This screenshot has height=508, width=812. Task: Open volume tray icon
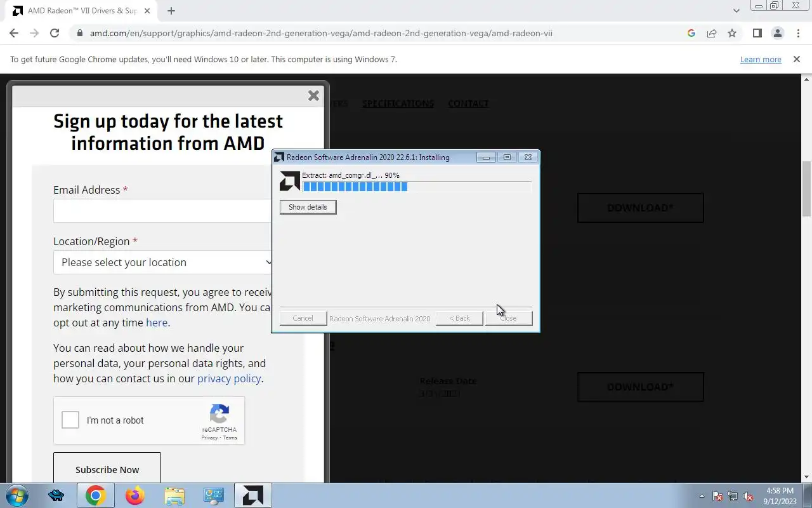[748, 497]
